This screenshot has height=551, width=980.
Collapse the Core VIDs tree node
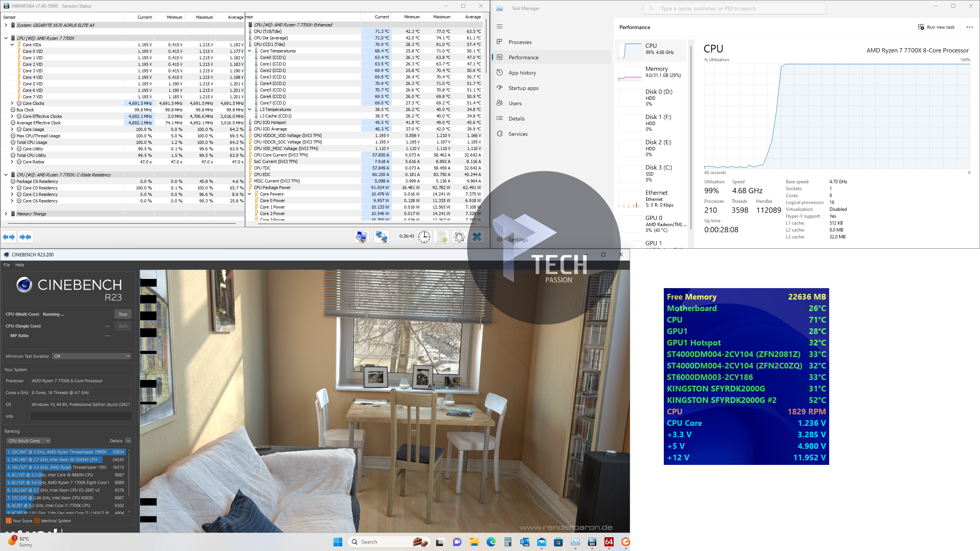pyautogui.click(x=12, y=45)
